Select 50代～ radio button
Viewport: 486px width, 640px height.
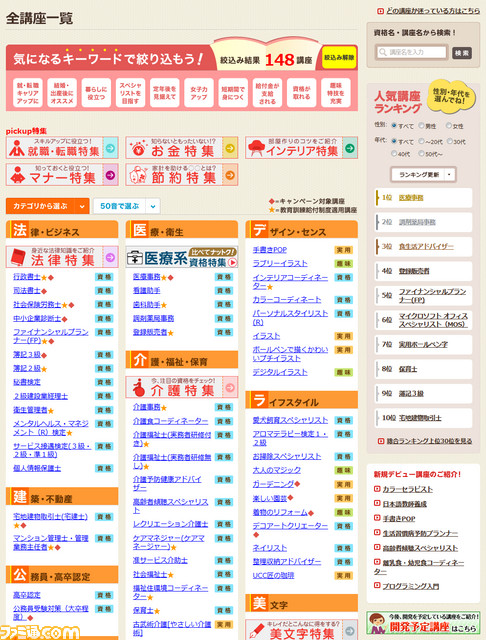422,153
